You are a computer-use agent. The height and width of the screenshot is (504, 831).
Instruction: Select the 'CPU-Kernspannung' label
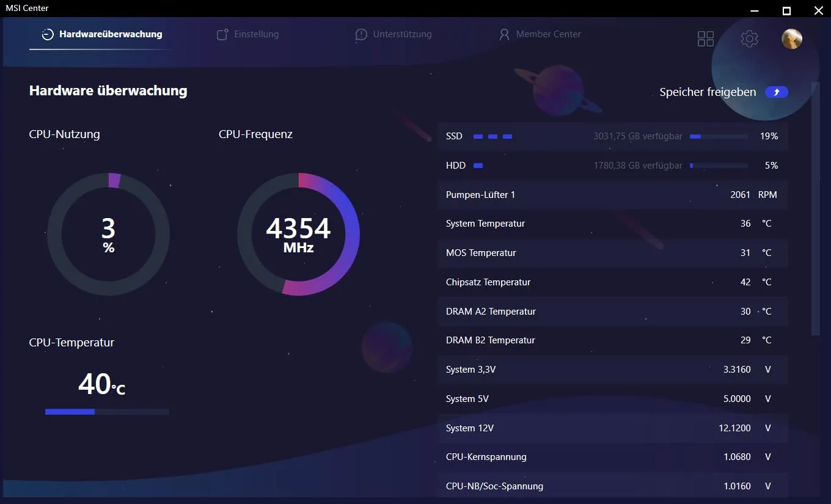coord(486,457)
